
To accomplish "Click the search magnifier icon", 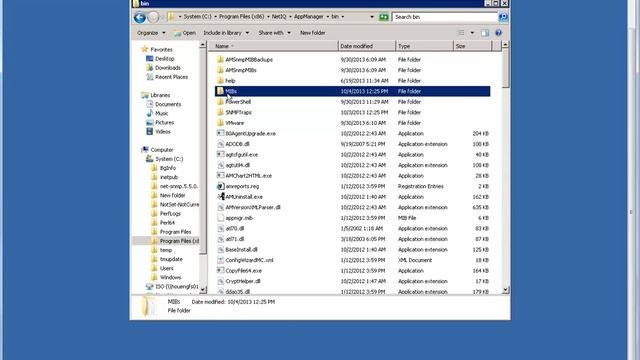I will (x=503, y=17).
